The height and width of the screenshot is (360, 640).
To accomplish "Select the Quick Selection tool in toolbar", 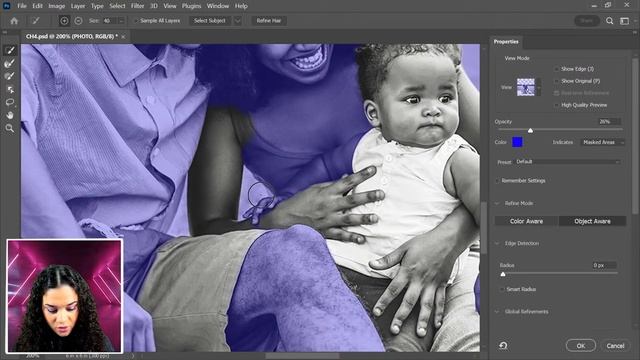I will 10,50.
